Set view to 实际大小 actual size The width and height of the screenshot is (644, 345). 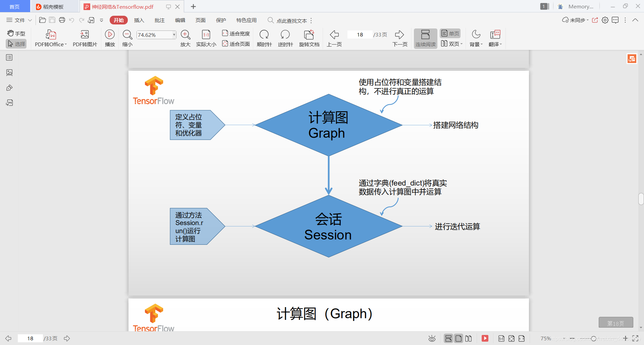click(206, 39)
